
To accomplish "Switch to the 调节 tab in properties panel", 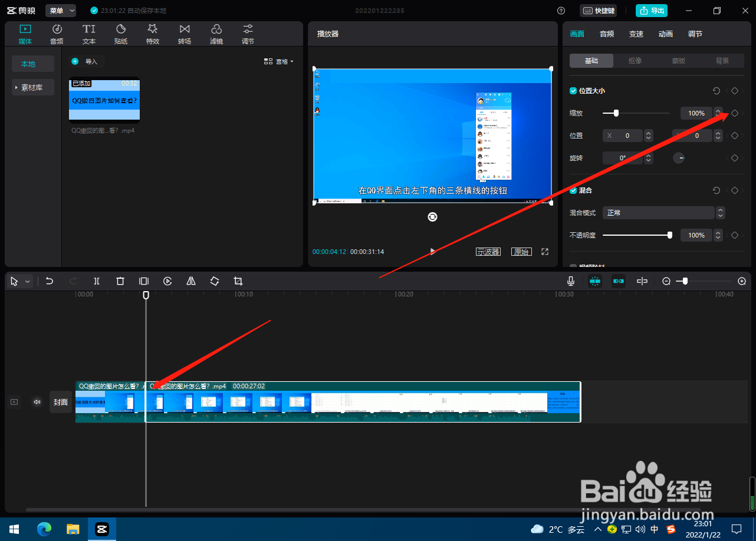I will (695, 34).
